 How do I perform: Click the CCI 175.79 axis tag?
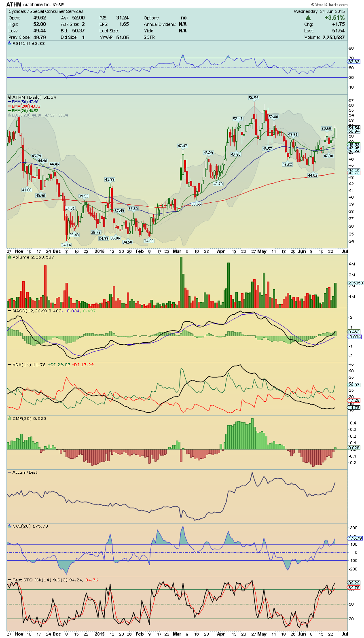355,538
